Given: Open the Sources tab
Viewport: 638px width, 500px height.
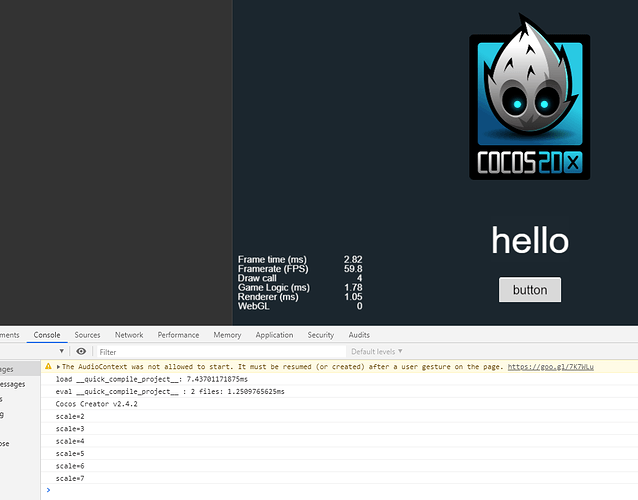Looking at the screenshot, I should pos(87,335).
